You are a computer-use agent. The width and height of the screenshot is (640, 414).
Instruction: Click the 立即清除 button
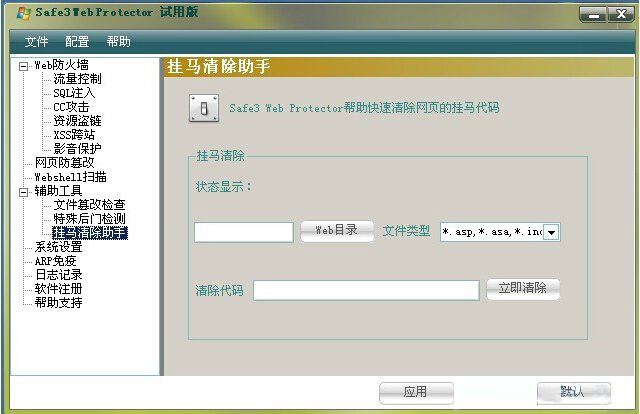point(523,289)
